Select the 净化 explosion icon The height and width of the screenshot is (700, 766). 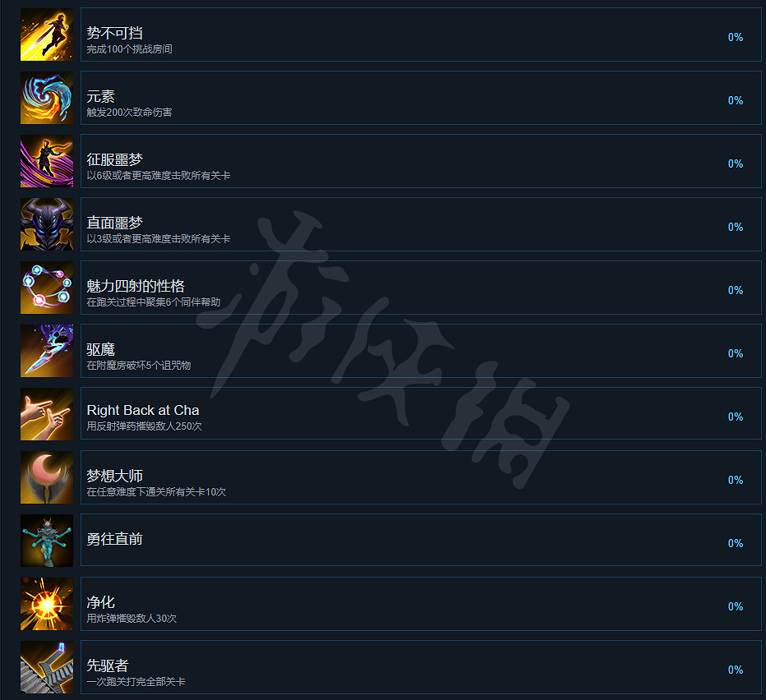(x=46, y=604)
